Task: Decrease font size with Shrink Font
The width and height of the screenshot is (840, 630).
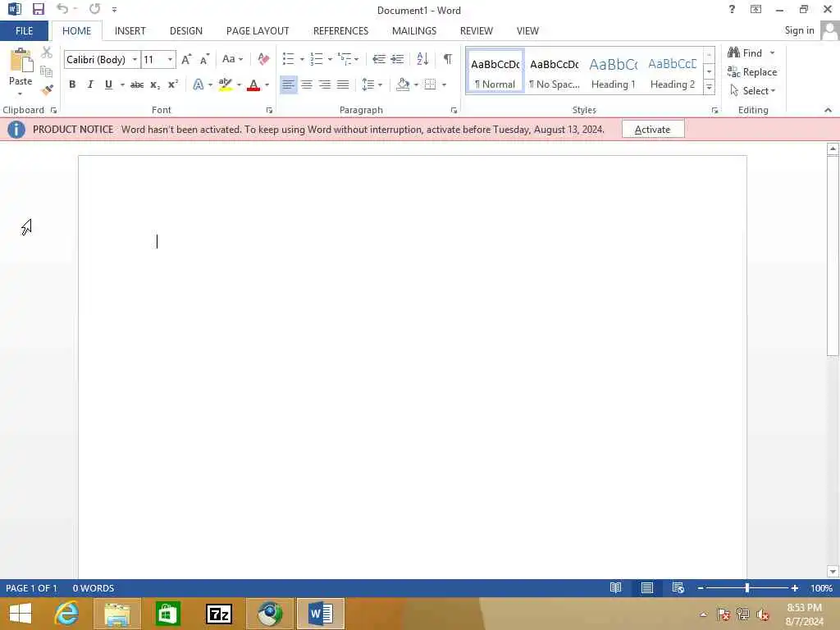Action: [x=204, y=59]
